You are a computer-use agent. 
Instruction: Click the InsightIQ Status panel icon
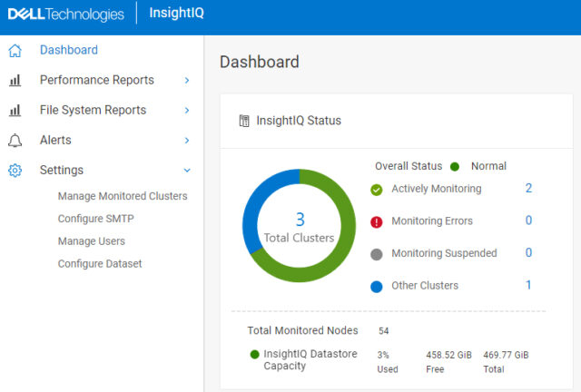pyautogui.click(x=244, y=121)
